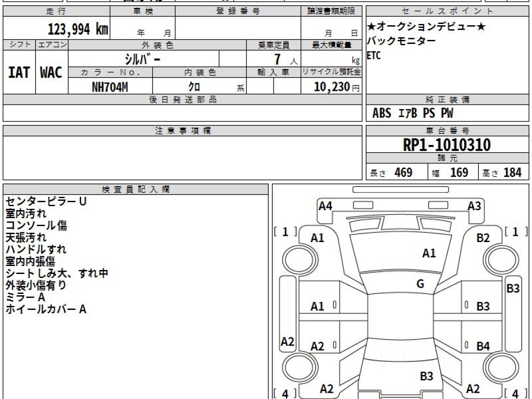Viewport: 532px width, 399px height.
Task: Click the ETC sales point entry
Action: pos(374,56)
